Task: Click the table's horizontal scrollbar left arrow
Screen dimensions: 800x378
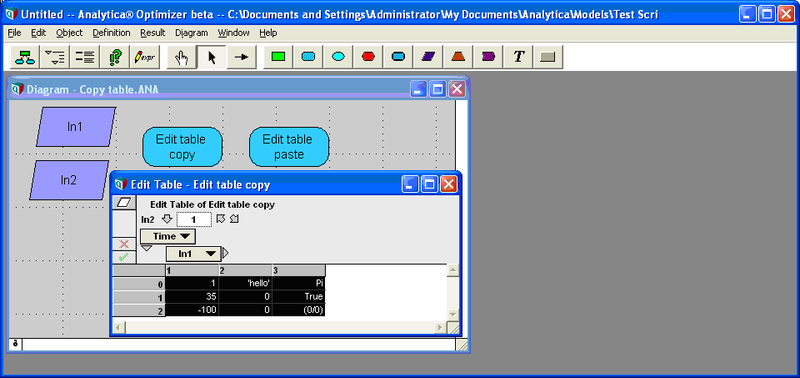Action: coord(118,327)
